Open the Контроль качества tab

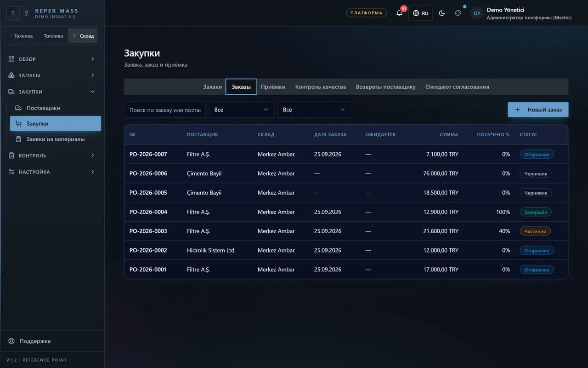321,87
